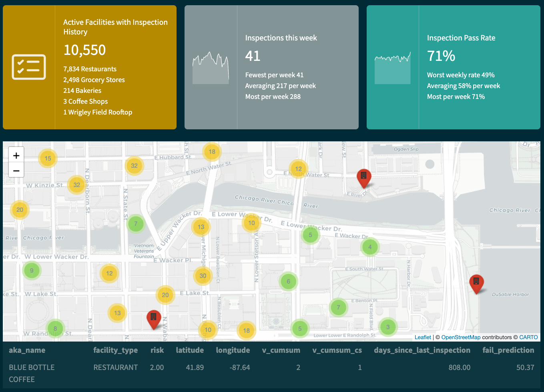The width and height of the screenshot is (544, 392).
Task: Expand green cluster 4 near E Wacker Dr
Action: [x=370, y=247]
